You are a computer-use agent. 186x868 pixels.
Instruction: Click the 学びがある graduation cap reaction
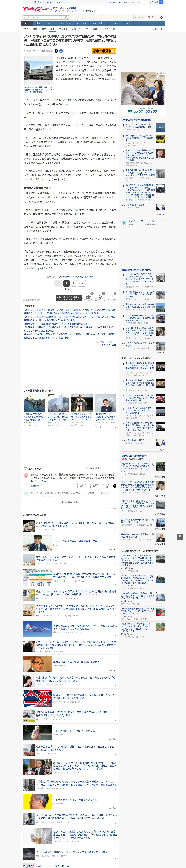click(x=89, y=298)
